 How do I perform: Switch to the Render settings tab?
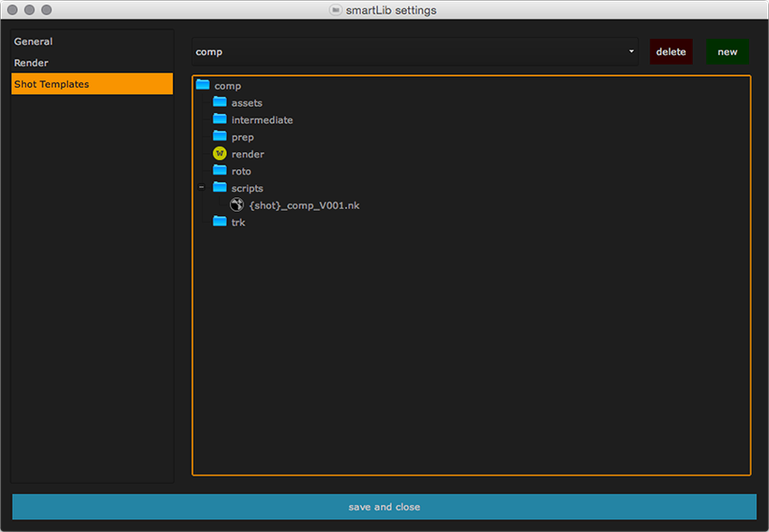click(32, 63)
